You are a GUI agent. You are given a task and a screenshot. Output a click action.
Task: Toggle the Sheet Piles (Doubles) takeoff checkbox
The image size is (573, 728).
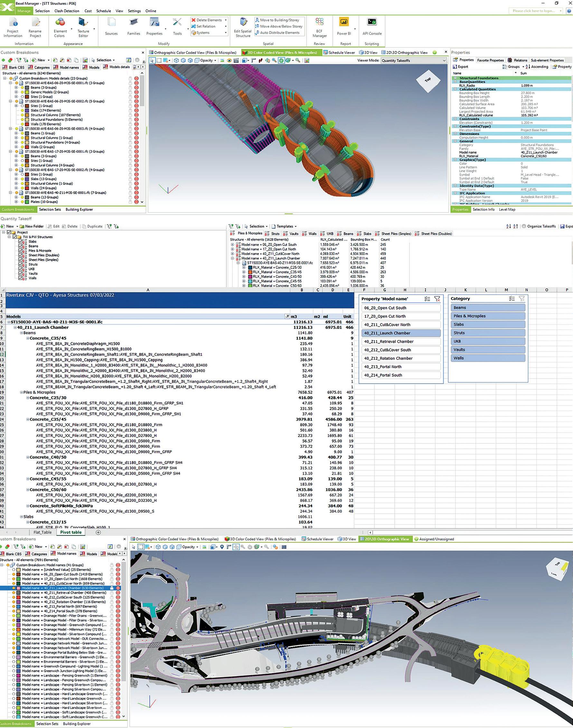click(x=21, y=255)
